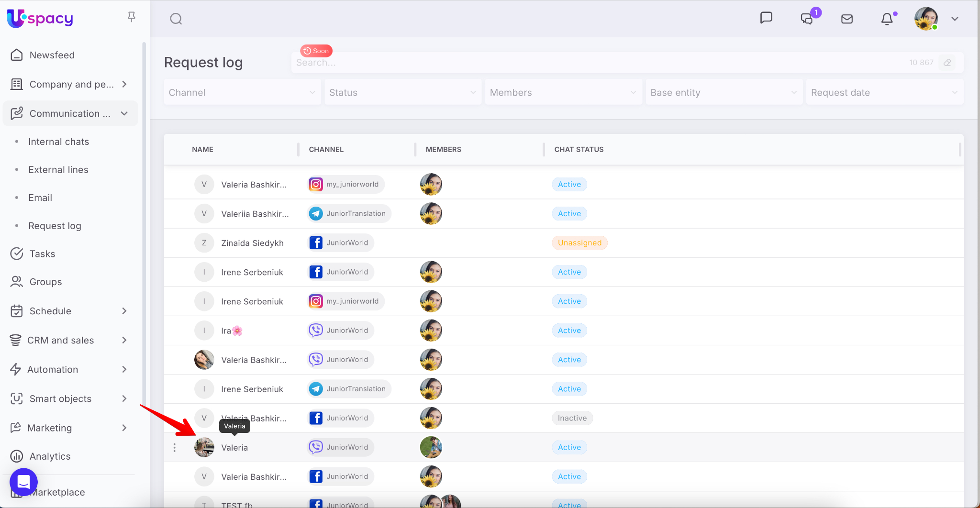The width and height of the screenshot is (980, 508).
Task: Collapse the Communication section in sidebar
Action: (x=124, y=114)
